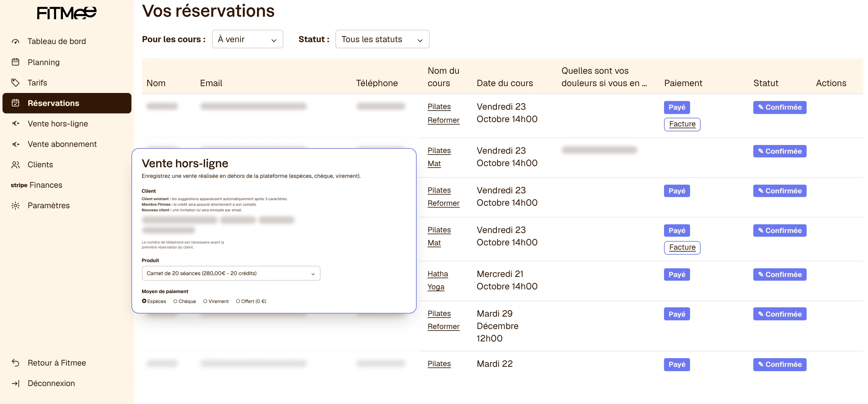This screenshot has width=868, height=404.
Task: Click the Fitmee logo
Action: [67, 13]
